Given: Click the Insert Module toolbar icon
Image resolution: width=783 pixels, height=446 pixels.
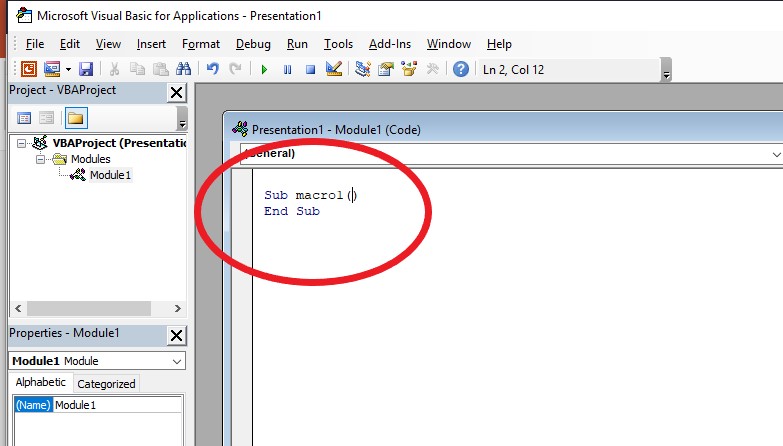Looking at the screenshot, I should [52, 69].
